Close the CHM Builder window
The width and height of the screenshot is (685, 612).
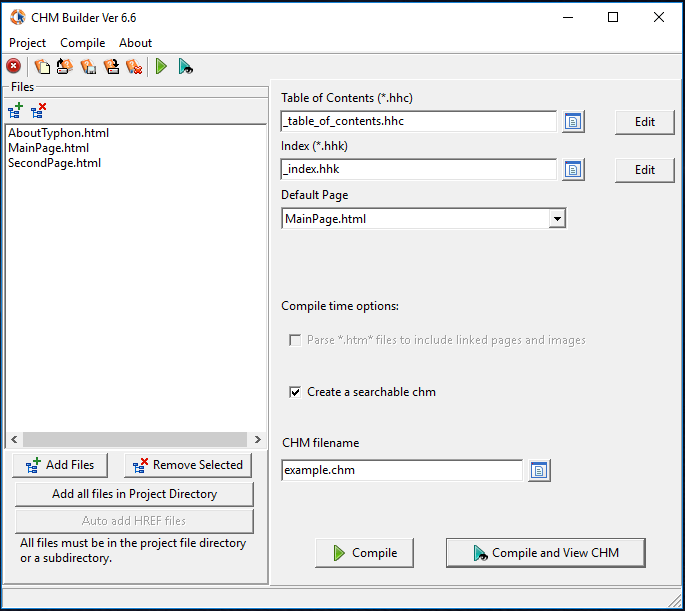[x=659, y=17]
